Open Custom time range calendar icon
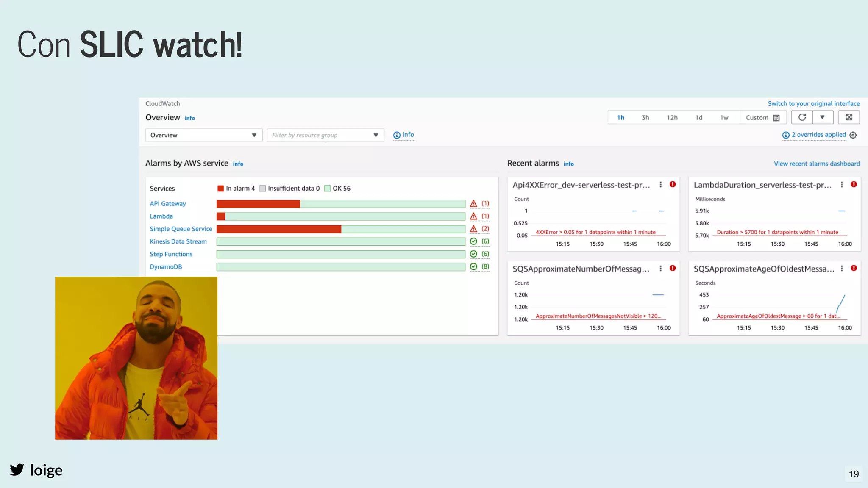 click(x=776, y=118)
